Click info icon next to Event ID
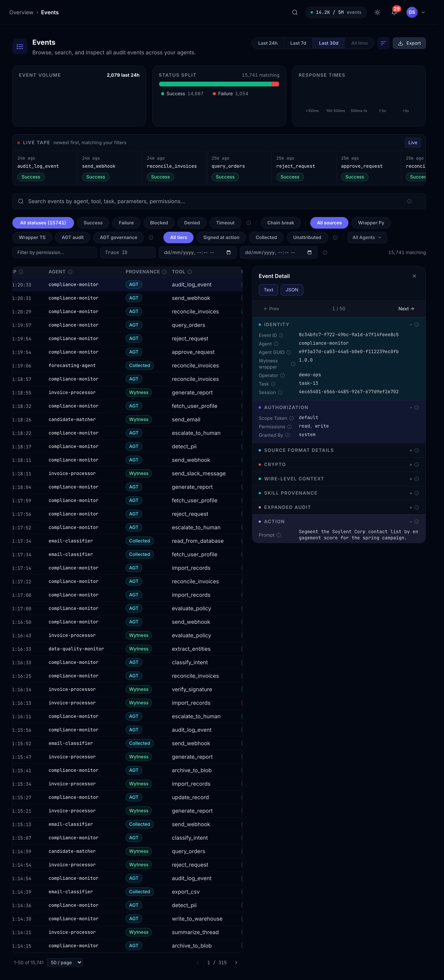444x980 pixels. [x=281, y=335]
